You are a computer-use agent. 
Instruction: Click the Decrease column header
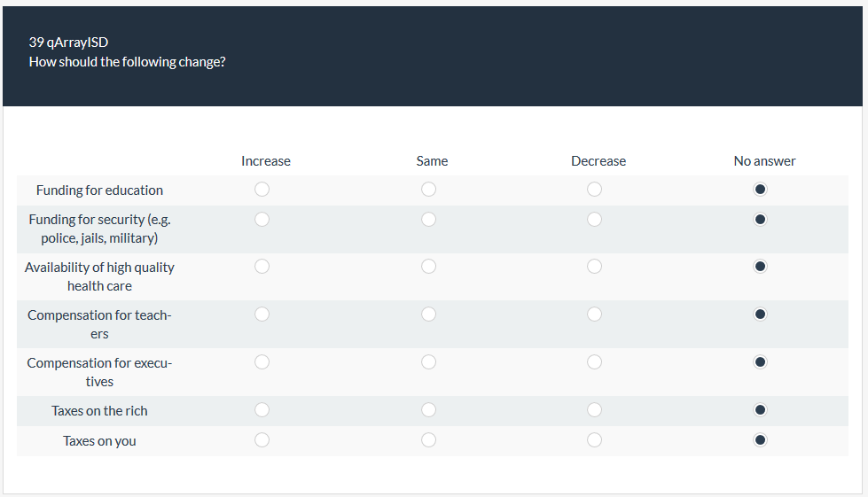tap(598, 161)
